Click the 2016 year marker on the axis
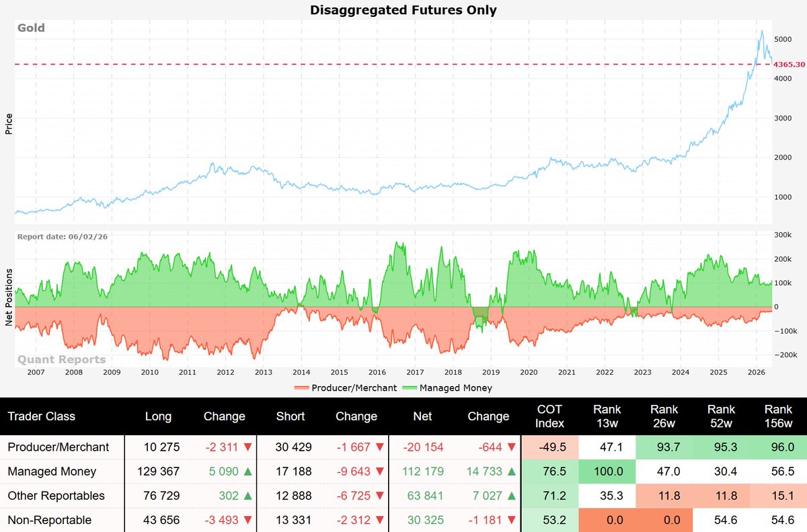Screen dimensions: 807x532 click(x=377, y=372)
